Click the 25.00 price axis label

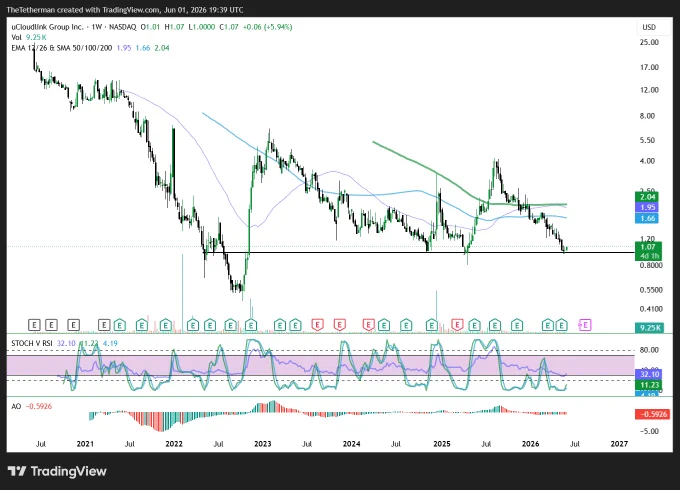click(649, 42)
